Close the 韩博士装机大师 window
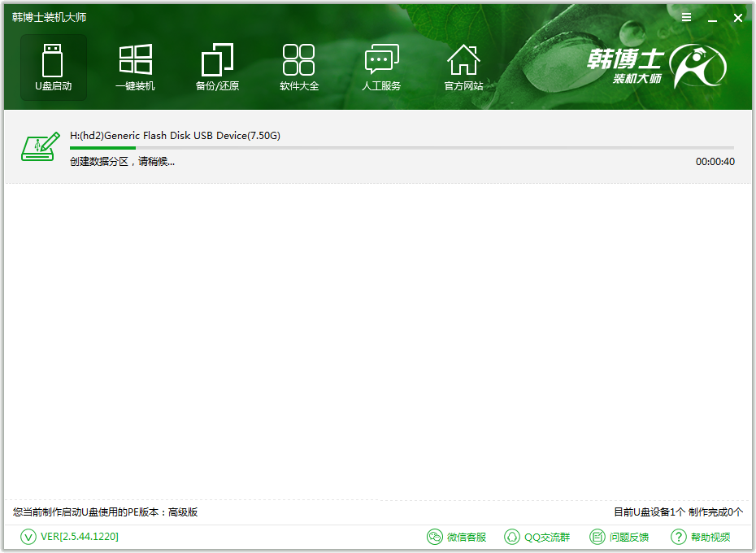Viewport: 756px width, 553px height. [x=737, y=18]
